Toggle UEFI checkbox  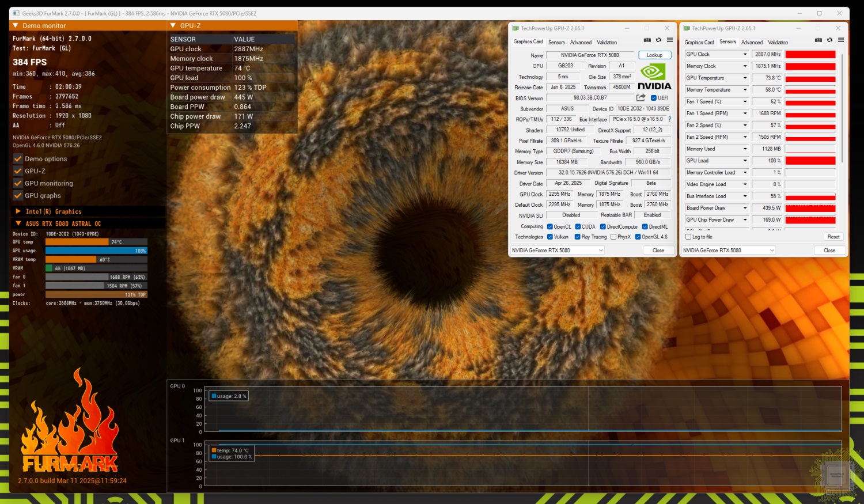pos(654,98)
